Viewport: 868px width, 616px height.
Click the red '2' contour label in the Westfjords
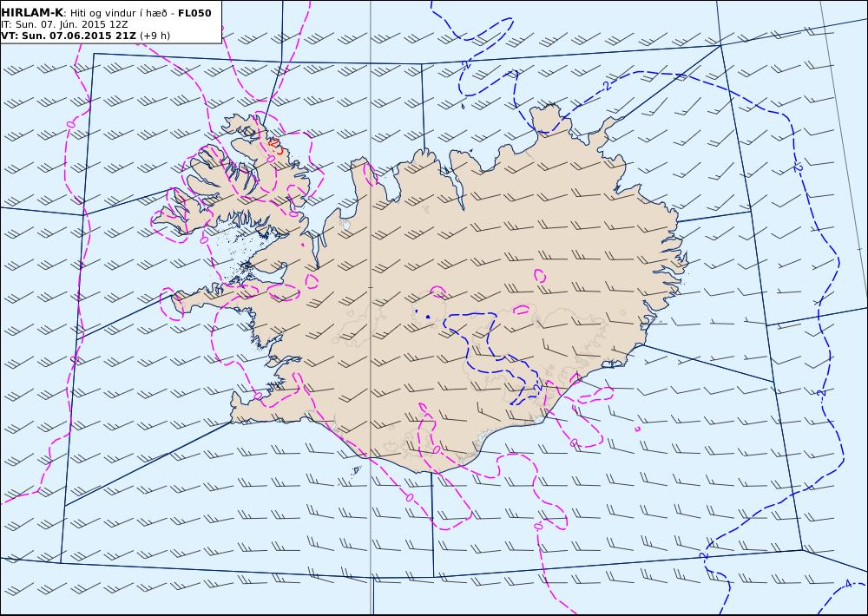tap(273, 143)
